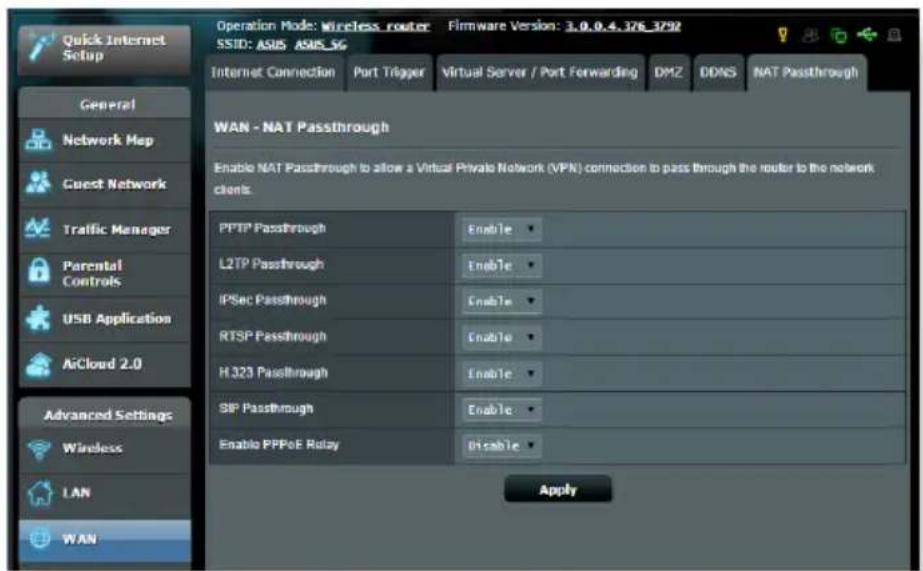Click the H.323 Passthrough label
The height and width of the screenshot is (571, 923).
point(273,373)
